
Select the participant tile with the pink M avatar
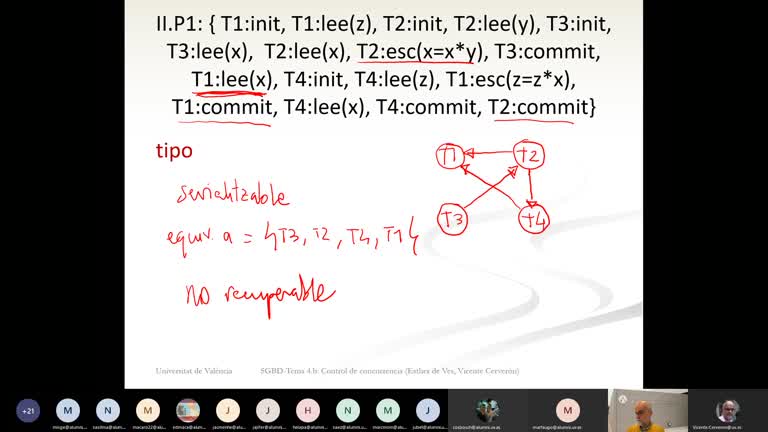(568, 410)
